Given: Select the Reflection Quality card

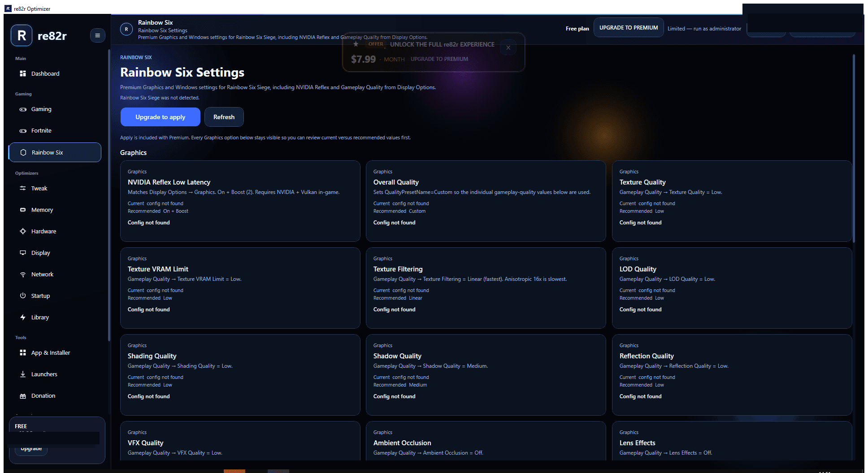Looking at the screenshot, I should point(732,374).
